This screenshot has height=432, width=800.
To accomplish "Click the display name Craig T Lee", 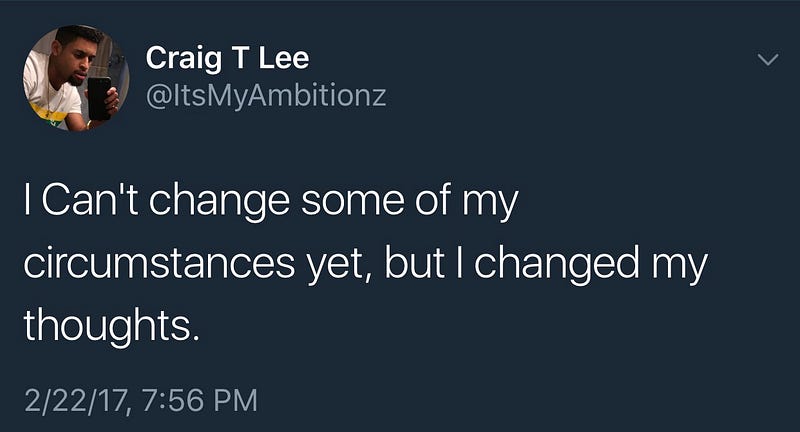I will pyautogui.click(x=227, y=58).
